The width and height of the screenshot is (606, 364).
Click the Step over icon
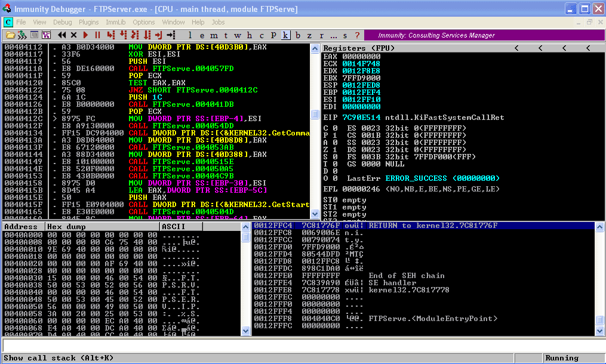(123, 35)
